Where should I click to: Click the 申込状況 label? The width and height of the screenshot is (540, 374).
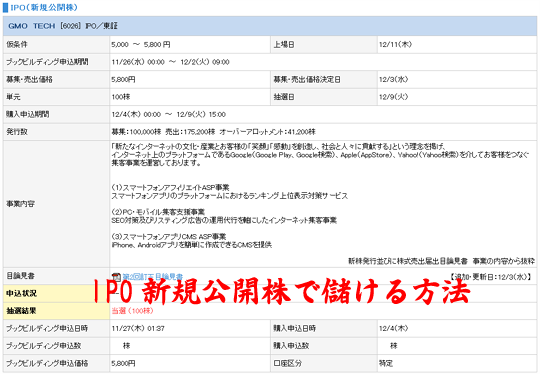pos(21,293)
